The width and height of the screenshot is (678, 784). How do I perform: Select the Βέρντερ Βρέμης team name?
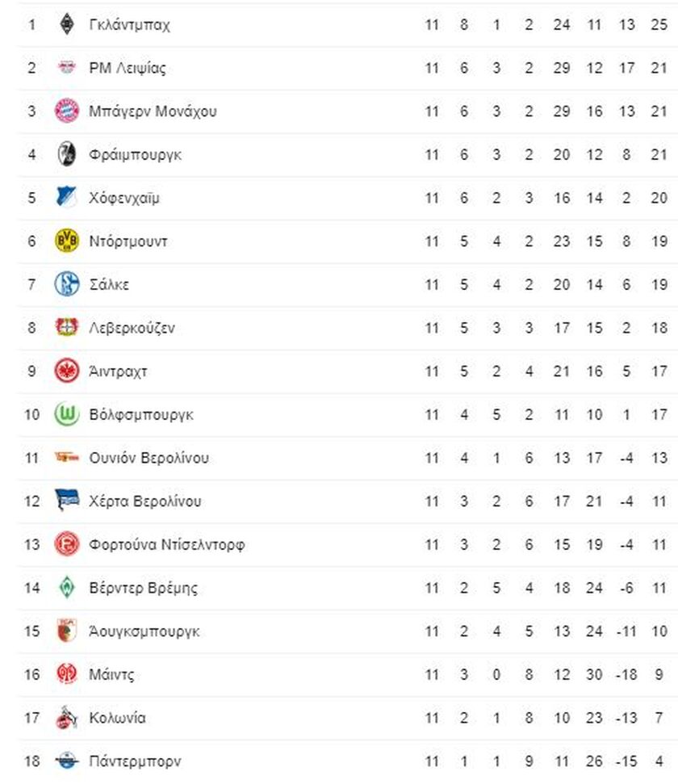(x=144, y=588)
